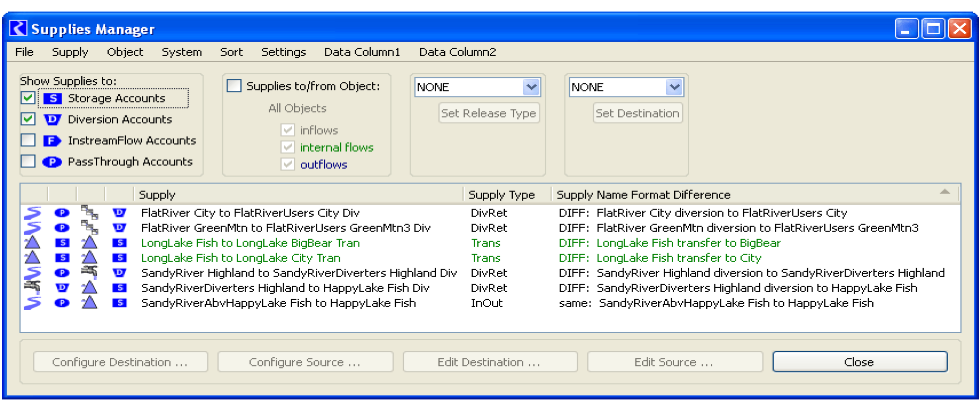
Task: Click distribution network icon in FlatRiver GreenMtn row
Action: 90,227
